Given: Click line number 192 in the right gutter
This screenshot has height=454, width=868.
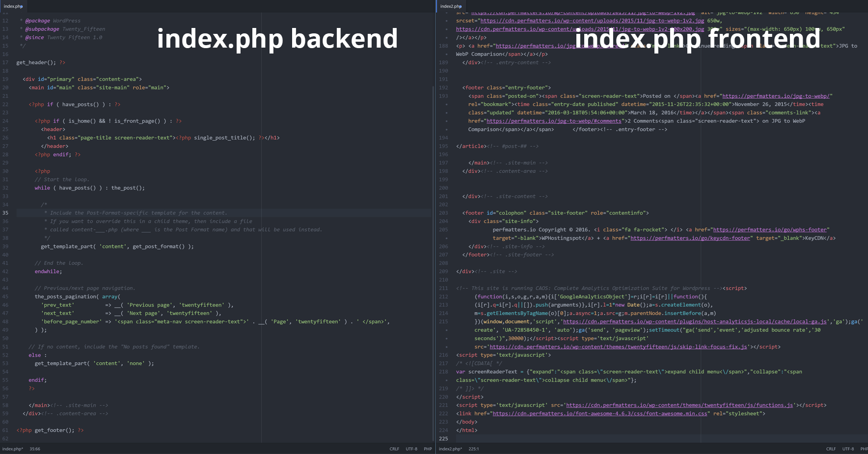Looking at the screenshot, I should (443, 88).
